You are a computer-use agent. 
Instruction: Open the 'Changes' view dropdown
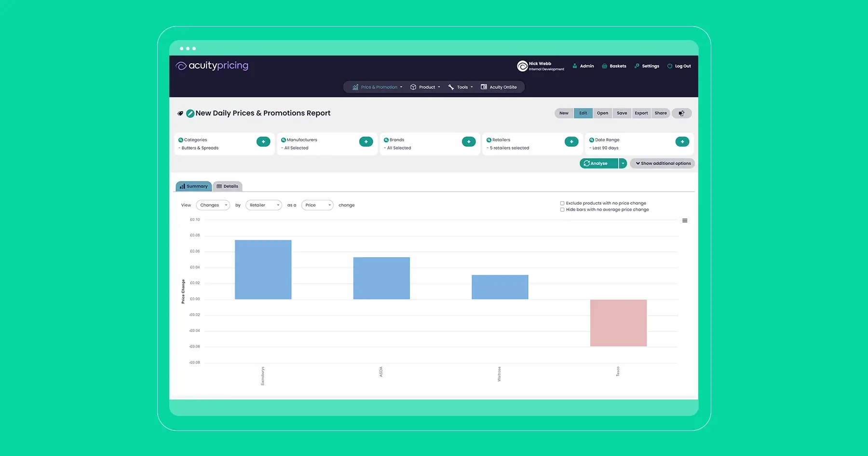[212, 205]
